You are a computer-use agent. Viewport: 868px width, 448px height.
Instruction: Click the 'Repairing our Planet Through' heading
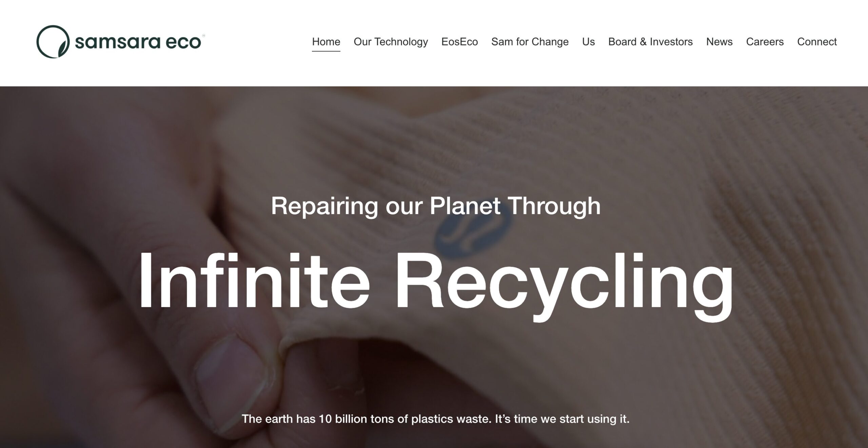tap(436, 206)
